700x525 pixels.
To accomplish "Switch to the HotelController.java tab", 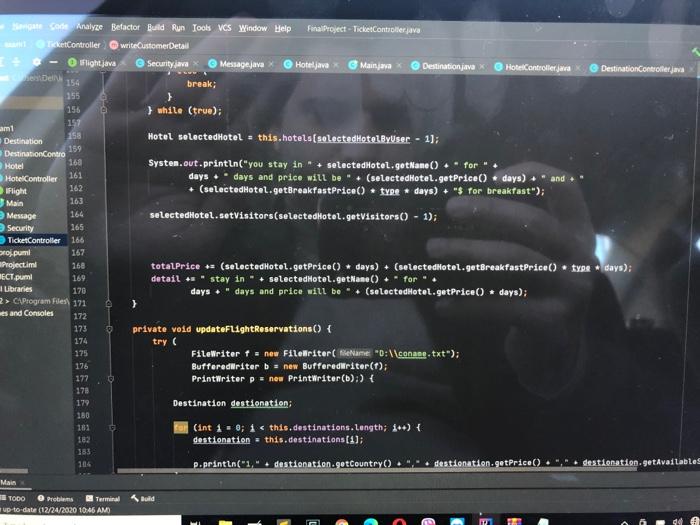I will pyautogui.click(x=533, y=68).
